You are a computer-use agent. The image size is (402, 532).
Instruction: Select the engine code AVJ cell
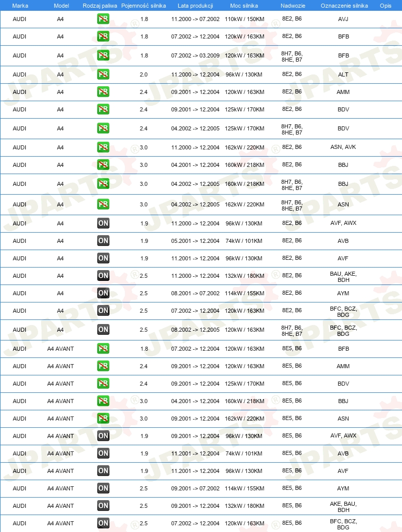pos(343,19)
